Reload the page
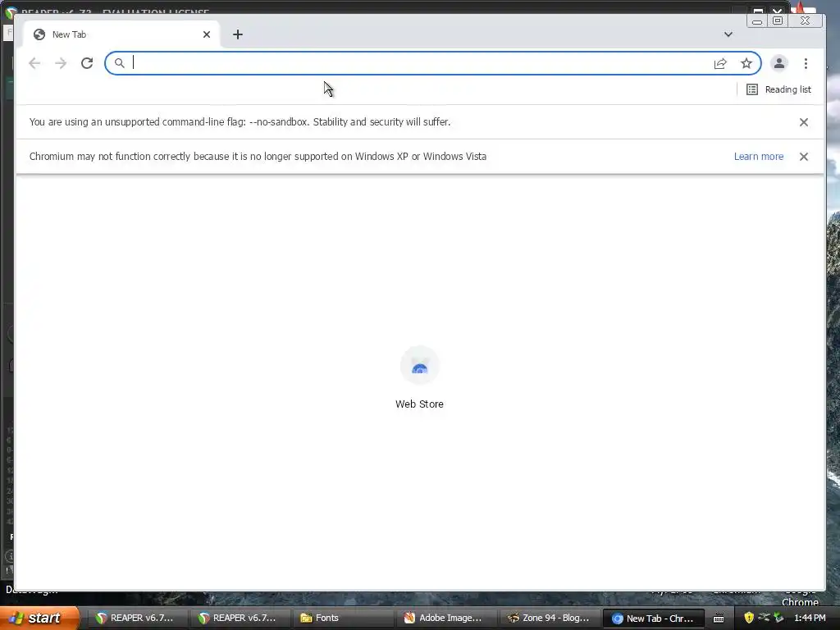 click(x=87, y=63)
